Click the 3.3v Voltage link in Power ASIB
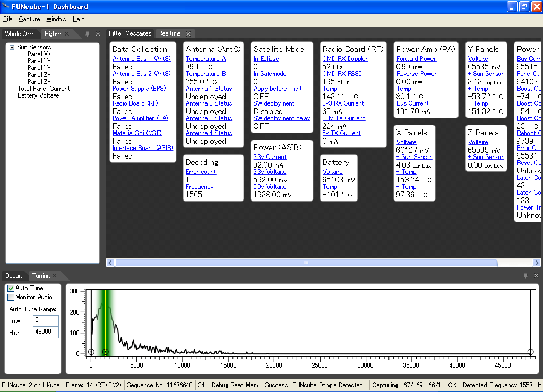Screen dimensions: 544x392 270,172
